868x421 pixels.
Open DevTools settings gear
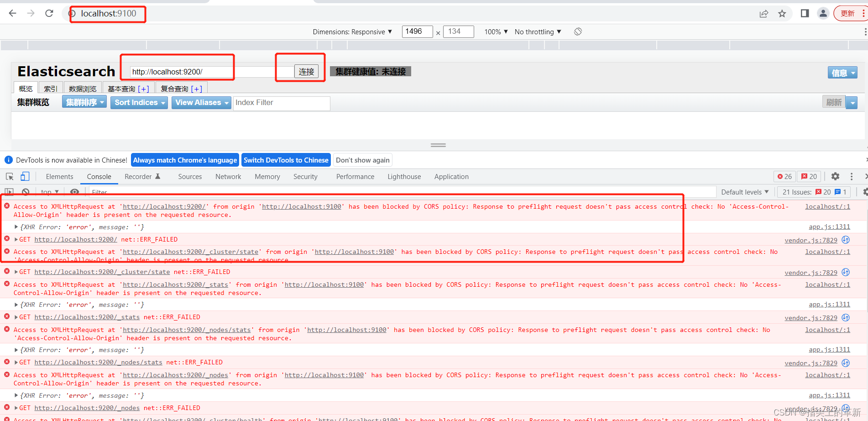point(835,176)
